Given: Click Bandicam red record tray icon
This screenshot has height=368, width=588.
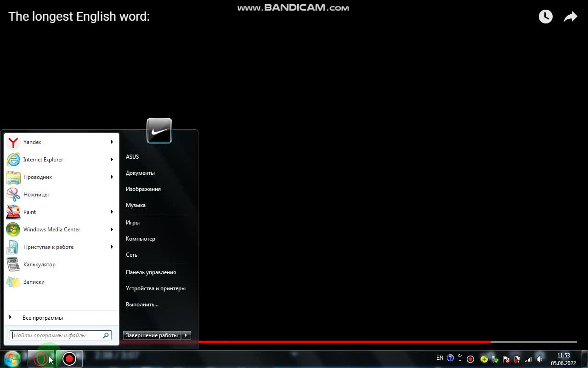Looking at the screenshot, I should (470, 359).
